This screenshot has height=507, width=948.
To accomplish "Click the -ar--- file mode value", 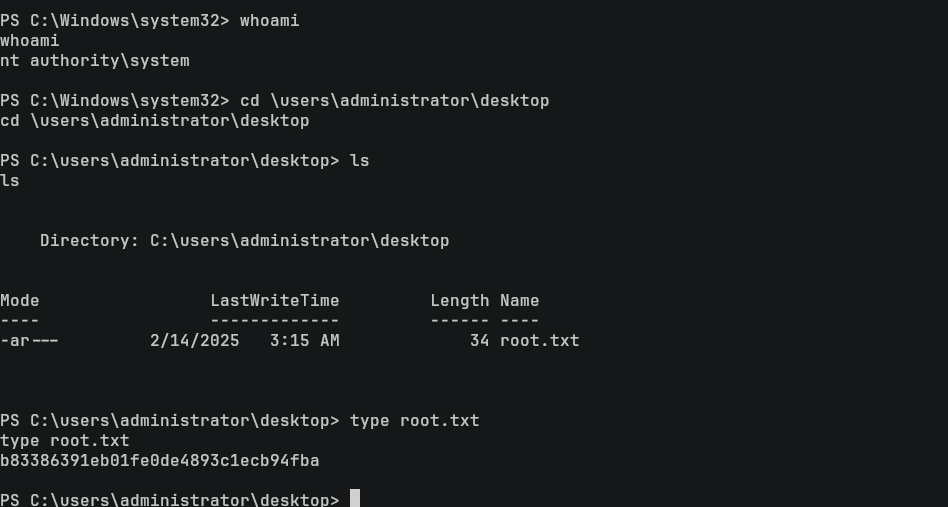I will click(29, 341).
